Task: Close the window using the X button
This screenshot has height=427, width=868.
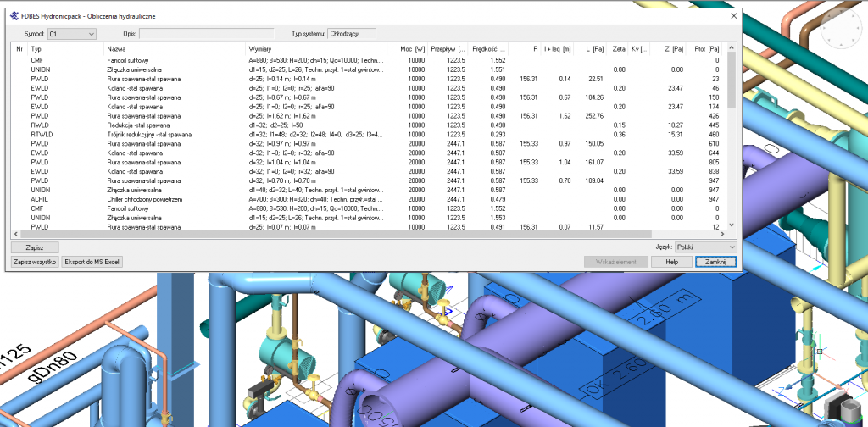Action: pyautogui.click(x=732, y=16)
